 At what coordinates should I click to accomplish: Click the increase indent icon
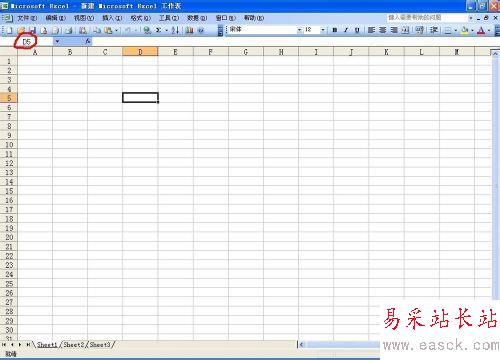(434, 30)
